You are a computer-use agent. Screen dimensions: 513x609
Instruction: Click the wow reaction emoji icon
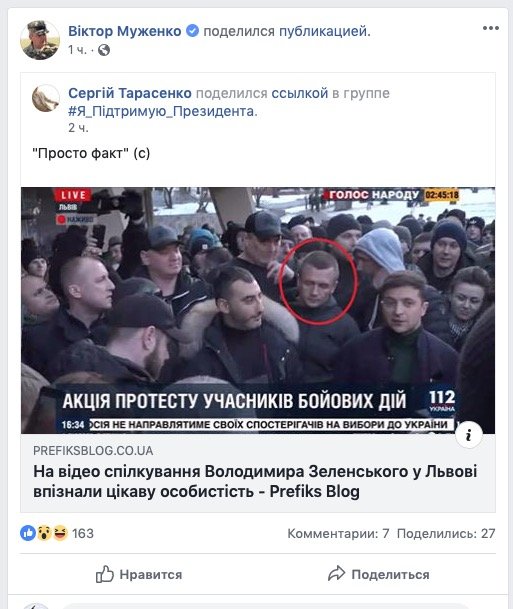(x=44, y=533)
